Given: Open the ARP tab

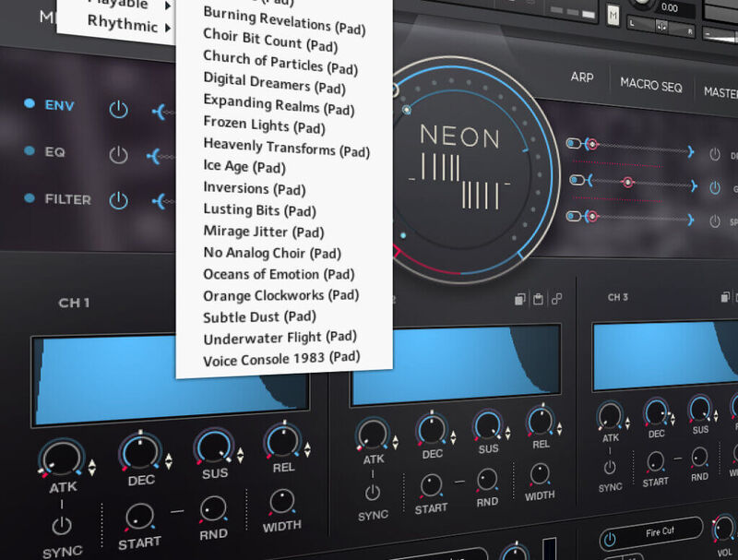Looking at the screenshot, I should click(x=582, y=77).
